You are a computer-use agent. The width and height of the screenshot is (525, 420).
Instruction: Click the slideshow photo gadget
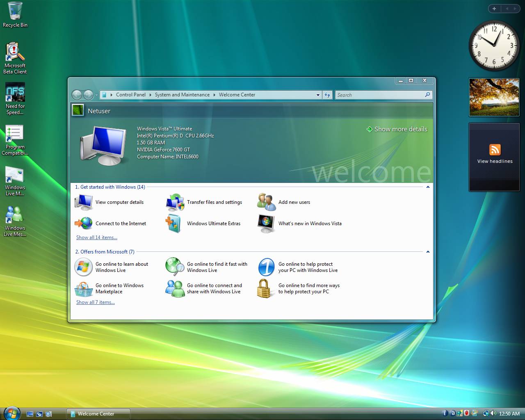tap(494, 97)
